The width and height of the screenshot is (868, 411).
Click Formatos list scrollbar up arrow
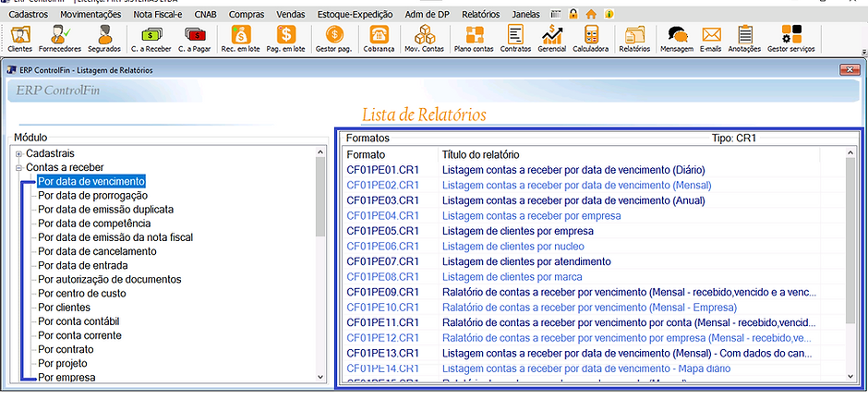(850, 151)
